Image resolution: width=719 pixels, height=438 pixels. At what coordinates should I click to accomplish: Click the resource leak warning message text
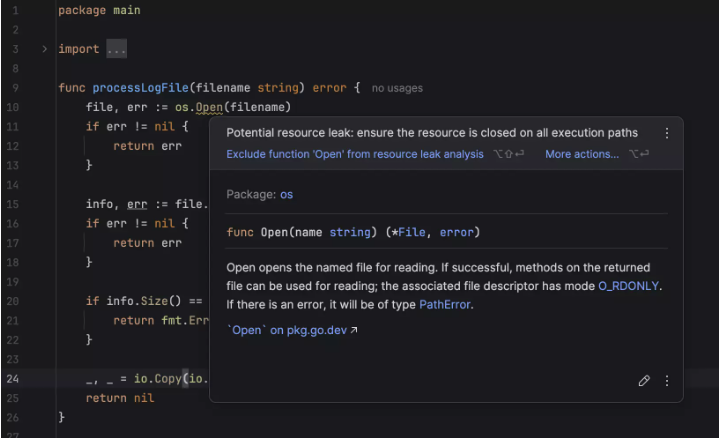(432, 133)
